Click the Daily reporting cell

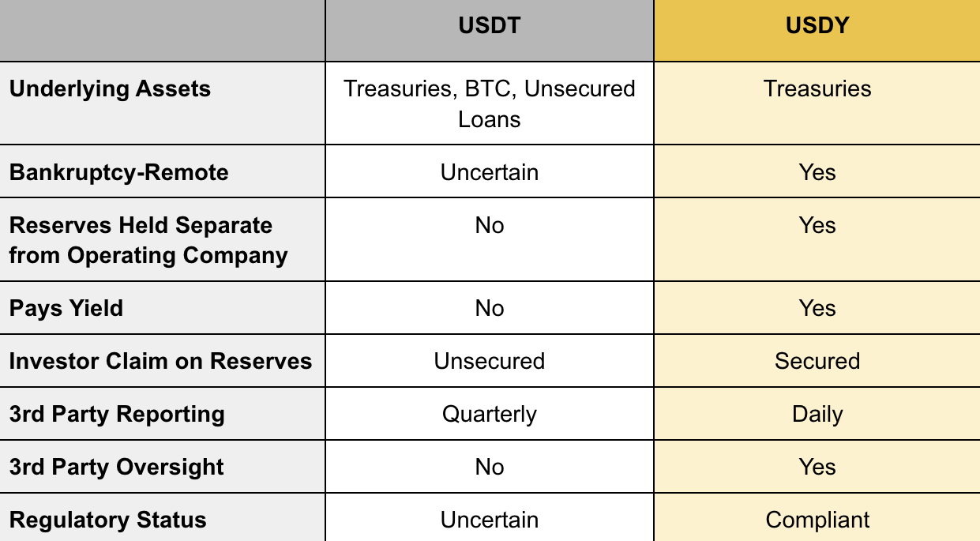(x=817, y=414)
